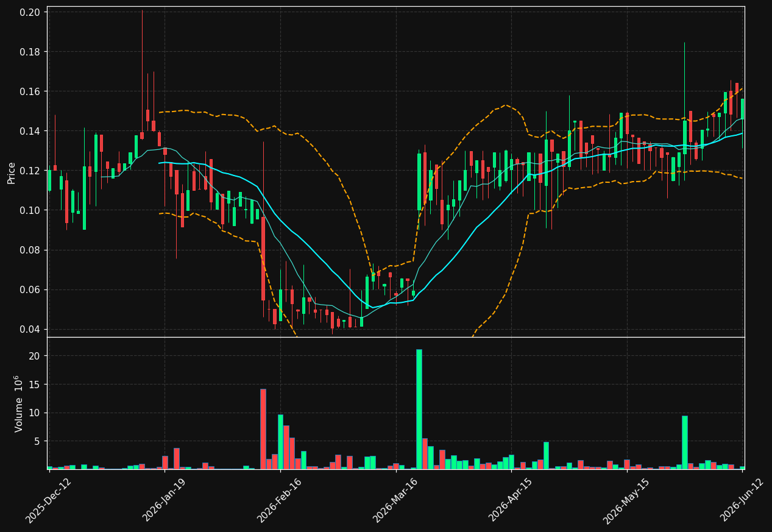Click the volume tick label 20
This screenshot has height=532, width=772.
[35, 356]
